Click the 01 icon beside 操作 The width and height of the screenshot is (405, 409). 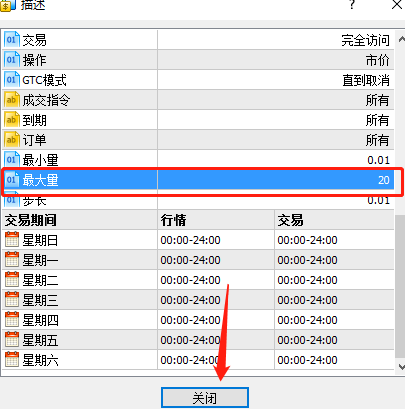click(12, 60)
